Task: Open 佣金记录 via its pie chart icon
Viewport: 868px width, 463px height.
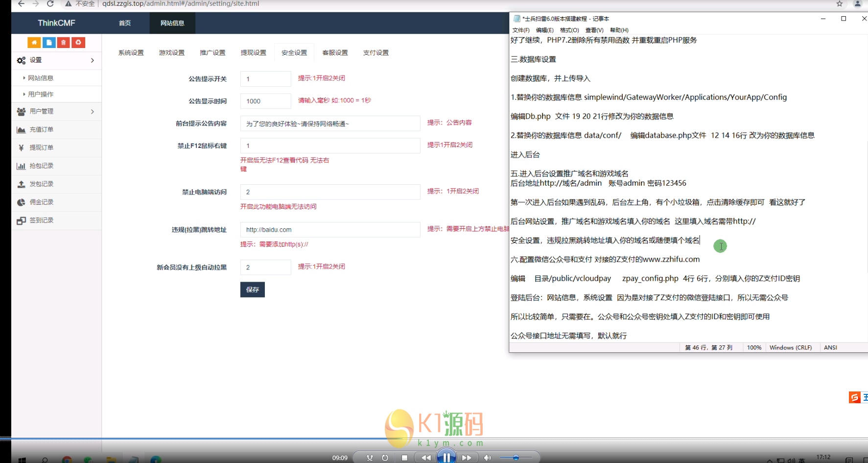Action: point(21,202)
